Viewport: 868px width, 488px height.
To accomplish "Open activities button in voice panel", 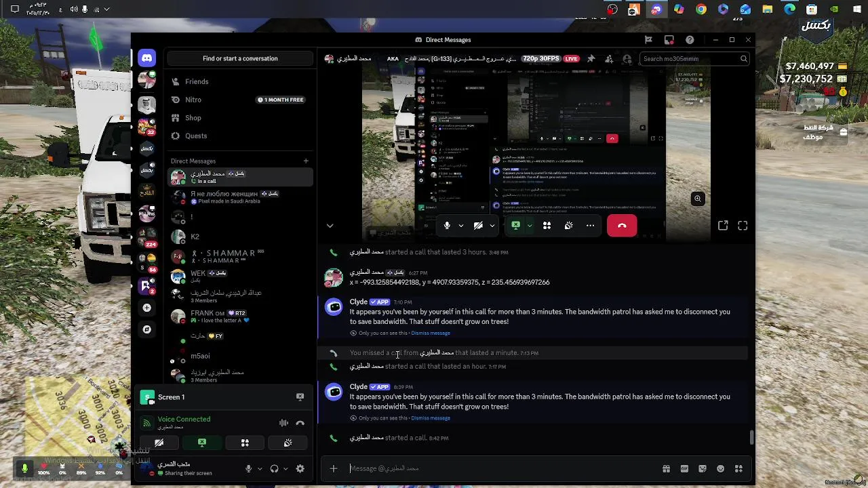I will pos(245,443).
